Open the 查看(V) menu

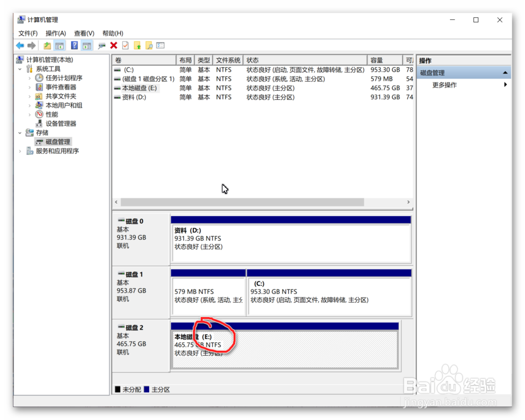point(84,33)
